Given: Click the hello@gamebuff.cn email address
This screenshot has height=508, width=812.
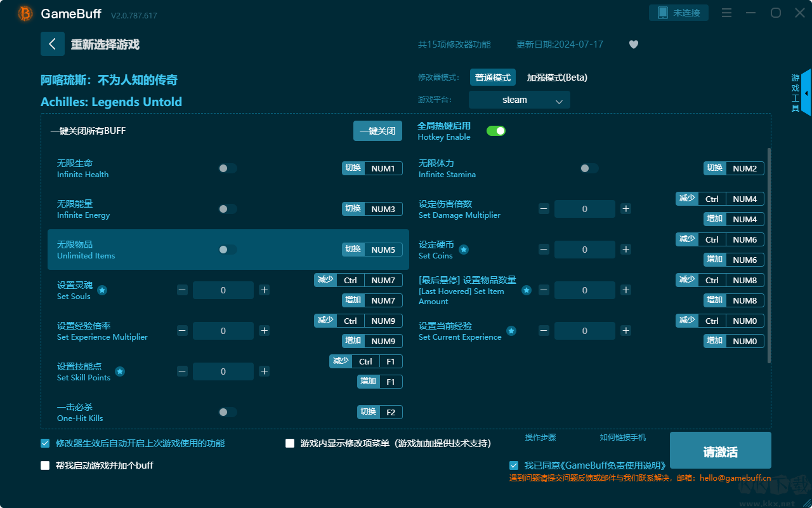Looking at the screenshot, I should [x=735, y=478].
